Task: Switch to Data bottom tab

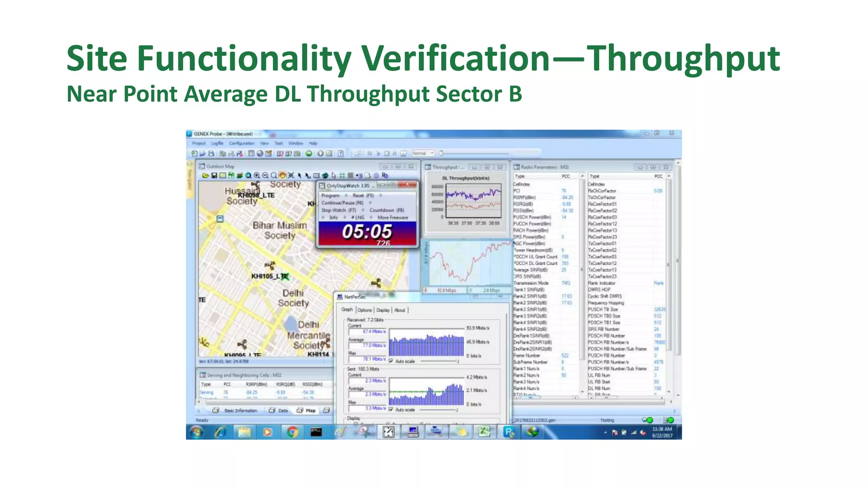Action: (278, 410)
